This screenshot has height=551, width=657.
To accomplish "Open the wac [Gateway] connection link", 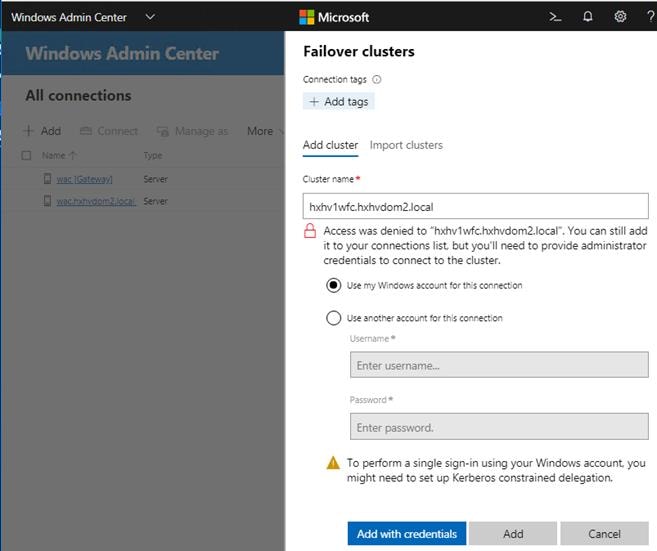I will click(x=84, y=179).
